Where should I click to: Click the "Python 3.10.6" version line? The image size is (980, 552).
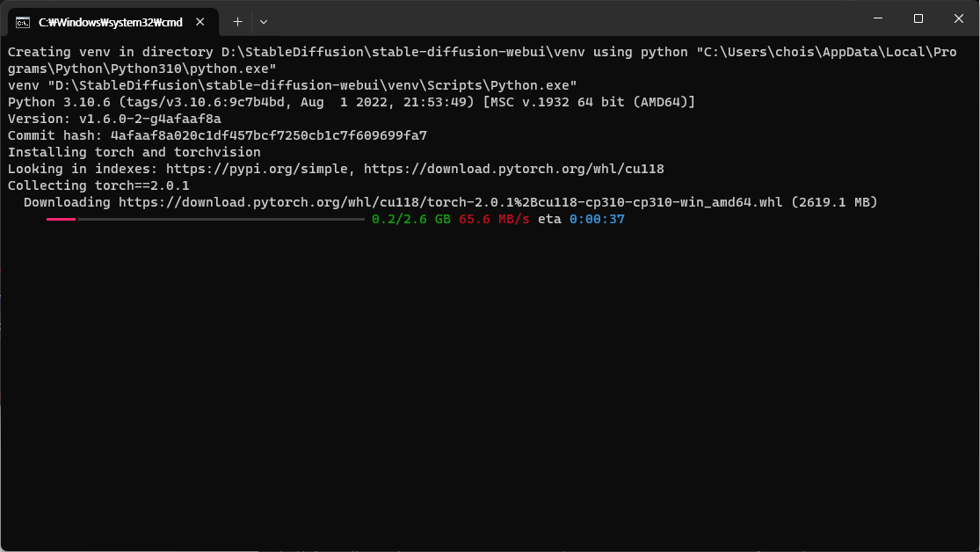coord(352,102)
